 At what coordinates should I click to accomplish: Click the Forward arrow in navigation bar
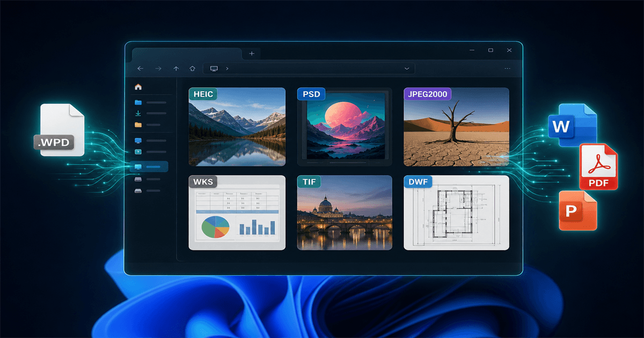point(158,69)
